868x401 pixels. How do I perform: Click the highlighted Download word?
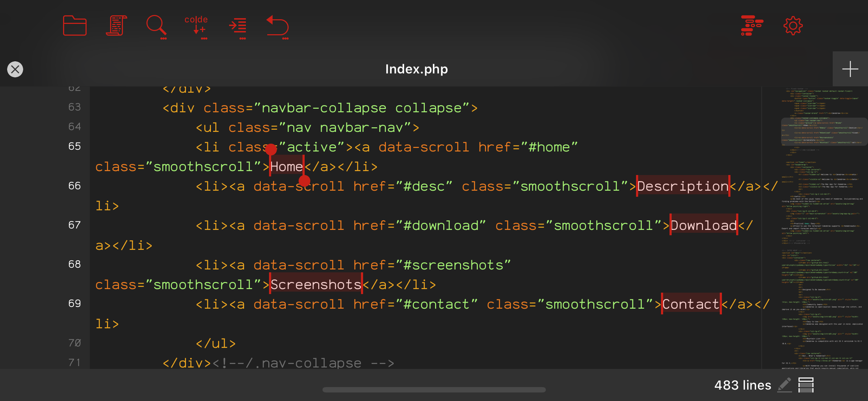[x=703, y=225]
